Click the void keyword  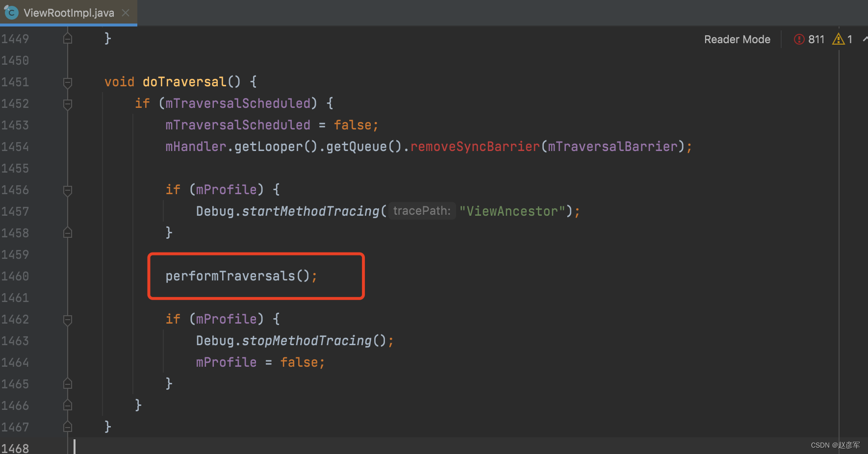(119, 82)
